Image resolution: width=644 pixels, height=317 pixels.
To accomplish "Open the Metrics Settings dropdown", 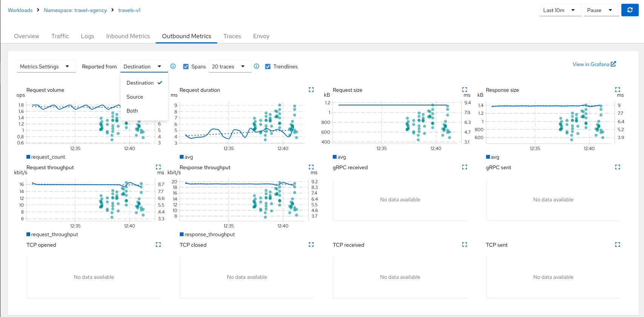I will [46, 66].
